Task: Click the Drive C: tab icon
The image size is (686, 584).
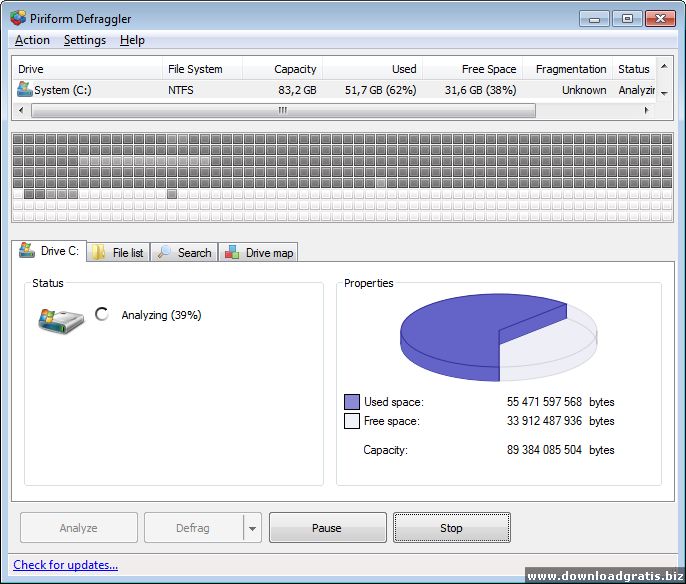Action: (27, 251)
